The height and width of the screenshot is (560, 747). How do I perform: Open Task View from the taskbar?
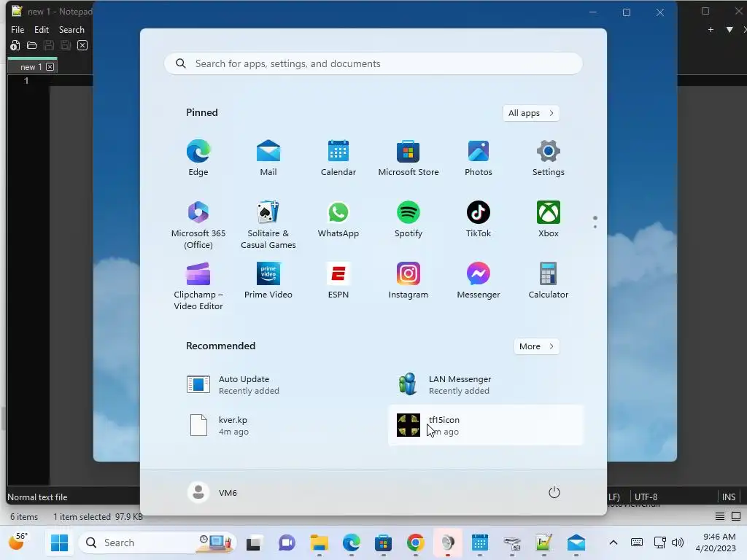tap(253, 542)
